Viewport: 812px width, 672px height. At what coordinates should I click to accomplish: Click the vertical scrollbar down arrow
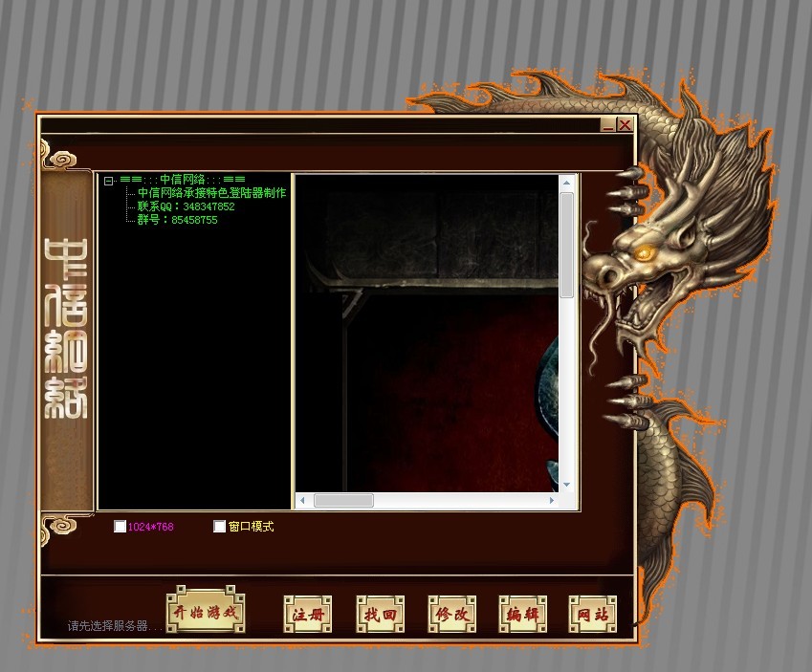tap(566, 485)
